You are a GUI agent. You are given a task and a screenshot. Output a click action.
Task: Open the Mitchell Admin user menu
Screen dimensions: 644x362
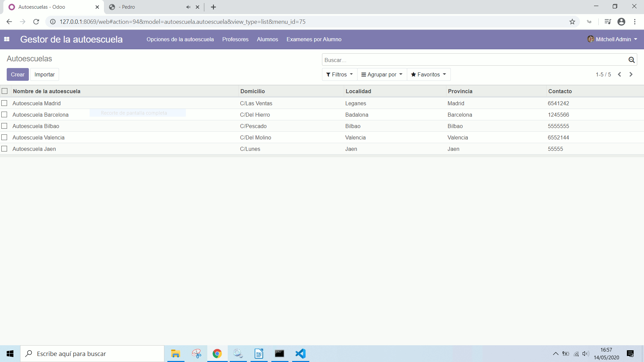point(612,39)
